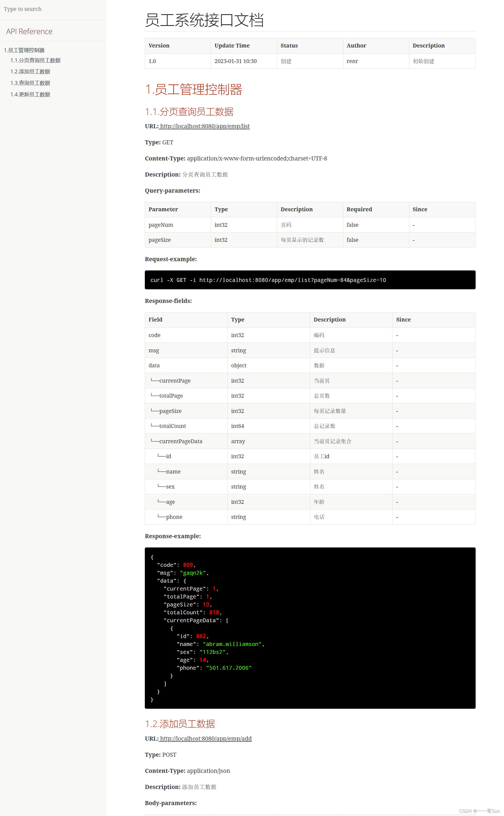Click the curl request example code block
Viewport: 504px width, 816px height.
[310, 280]
